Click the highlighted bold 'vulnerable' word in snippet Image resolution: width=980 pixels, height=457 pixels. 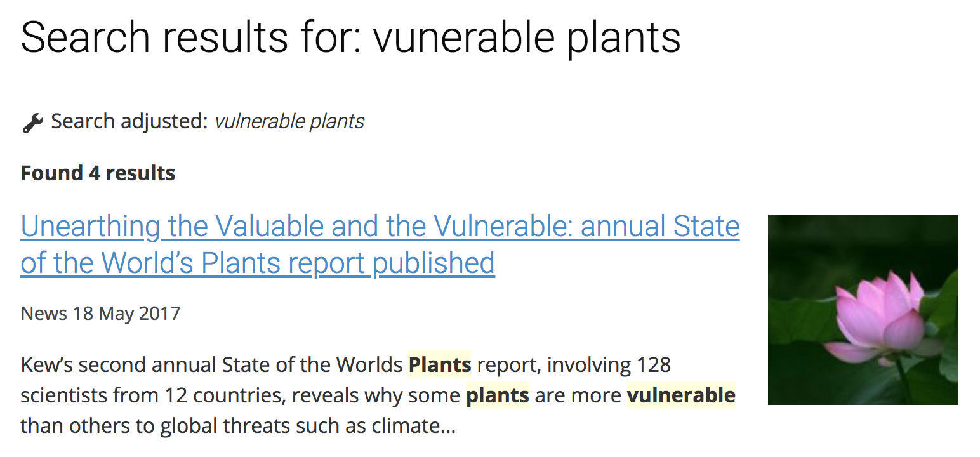(x=681, y=395)
